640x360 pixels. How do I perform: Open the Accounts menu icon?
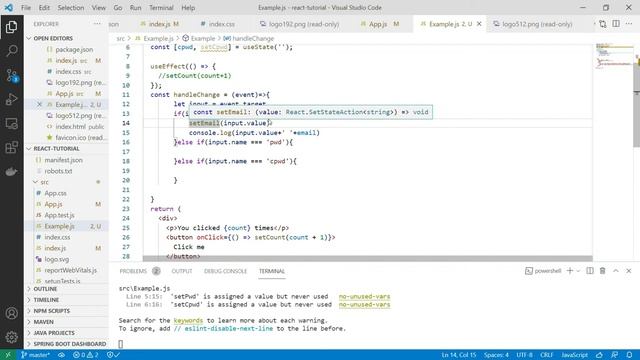pyautogui.click(x=11, y=313)
